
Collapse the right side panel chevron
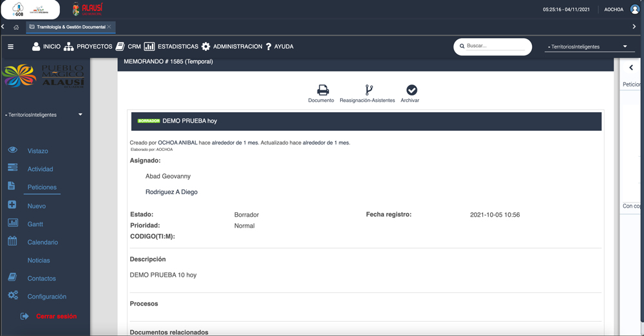631,68
